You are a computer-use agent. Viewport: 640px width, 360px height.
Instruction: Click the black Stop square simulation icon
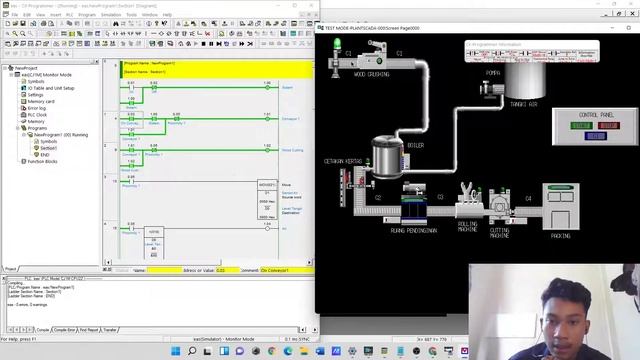203,44
